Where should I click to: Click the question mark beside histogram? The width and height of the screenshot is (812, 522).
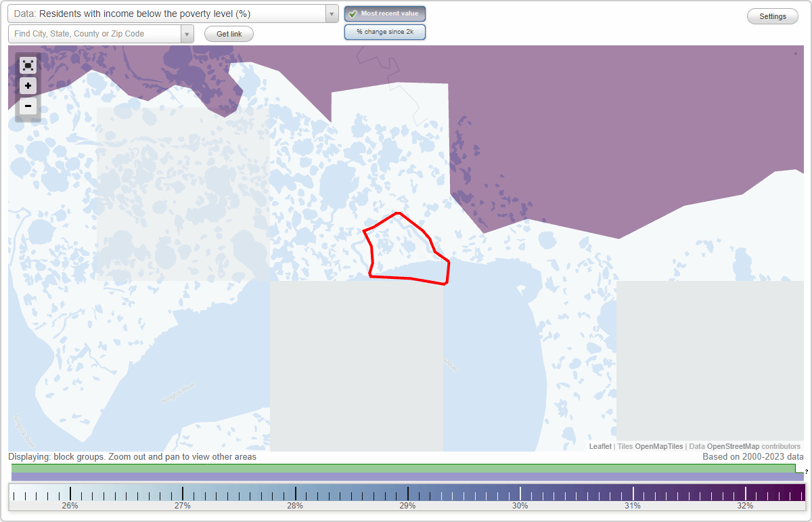pyautogui.click(x=807, y=471)
